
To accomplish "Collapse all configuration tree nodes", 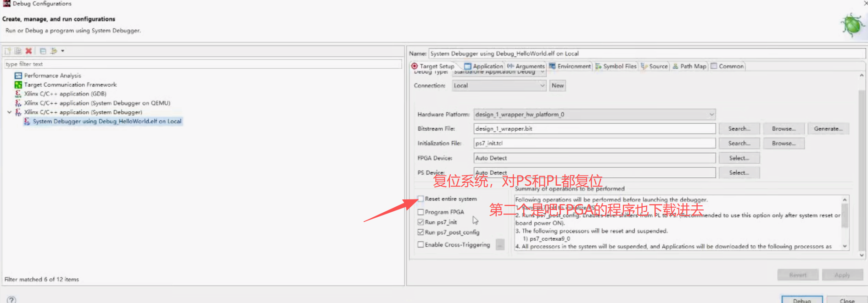I will coord(43,51).
